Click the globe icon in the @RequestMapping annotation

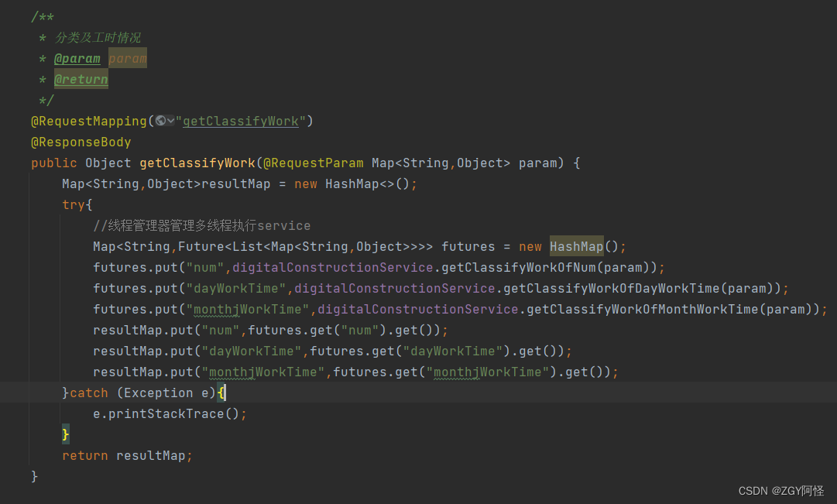click(x=161, y=121)
